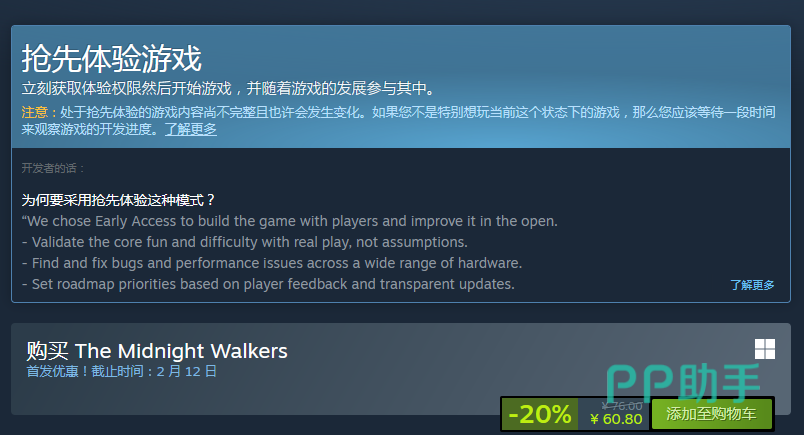Screen dimensions: 804x435
Task: Click the orange 注意 warning label
Action: click(x=34, y=112)
